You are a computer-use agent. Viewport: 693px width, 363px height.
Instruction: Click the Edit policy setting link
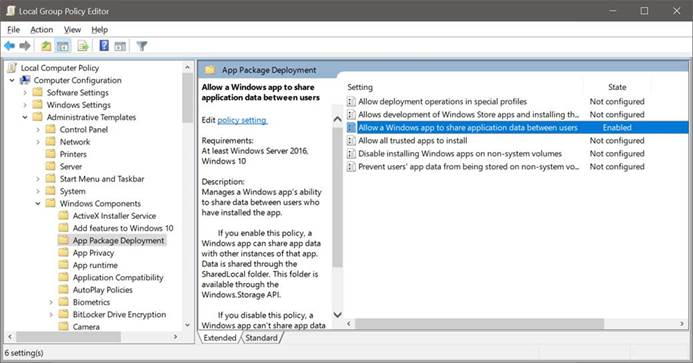[242, 120]
